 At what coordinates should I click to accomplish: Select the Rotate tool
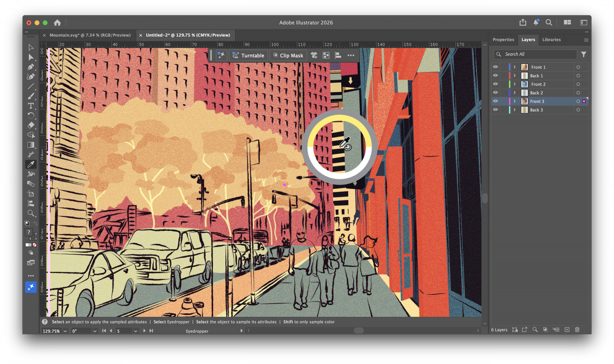tap(31, 115)
